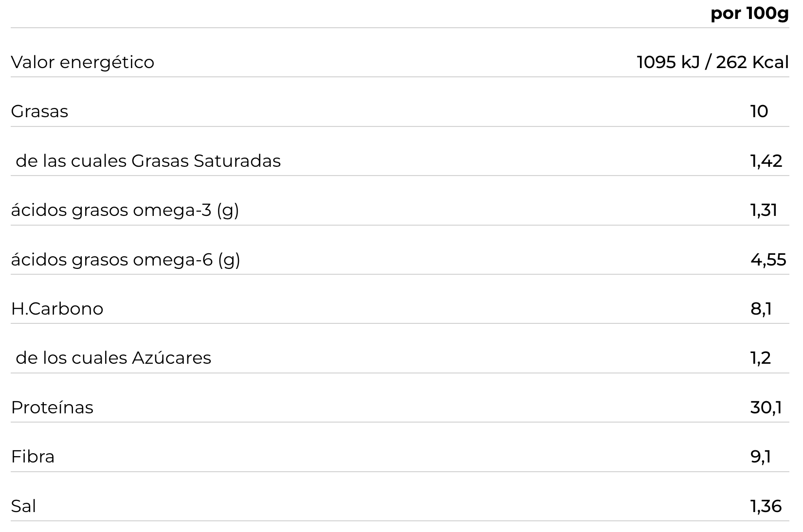Click the "por 100g" column header

[749, 13]
